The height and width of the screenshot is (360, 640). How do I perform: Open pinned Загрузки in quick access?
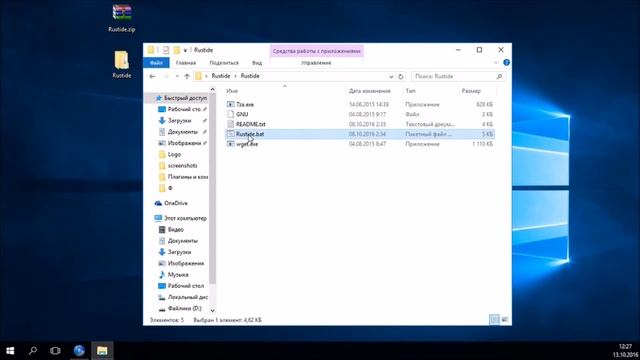point(179,121)
